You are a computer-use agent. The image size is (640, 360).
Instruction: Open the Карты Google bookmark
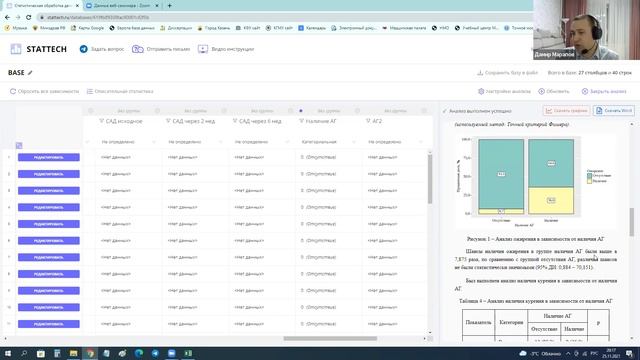87,28
